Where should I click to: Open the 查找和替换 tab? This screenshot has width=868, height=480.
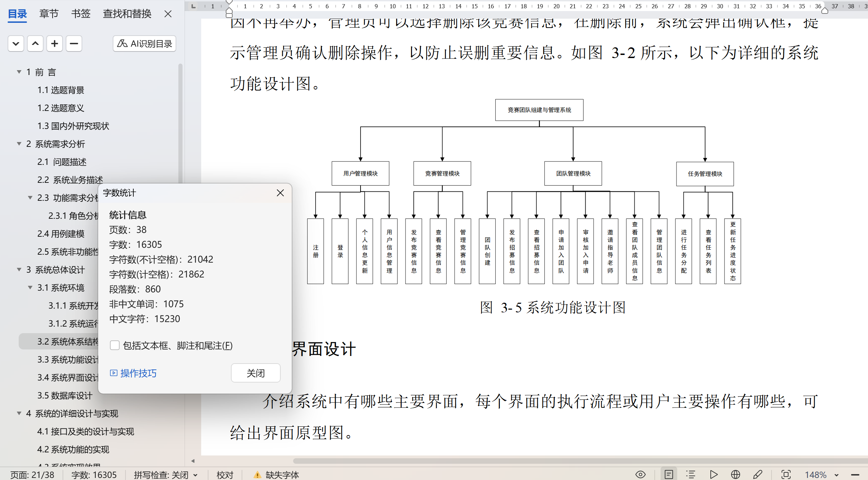pyautogui.click(x=127, y=14)
